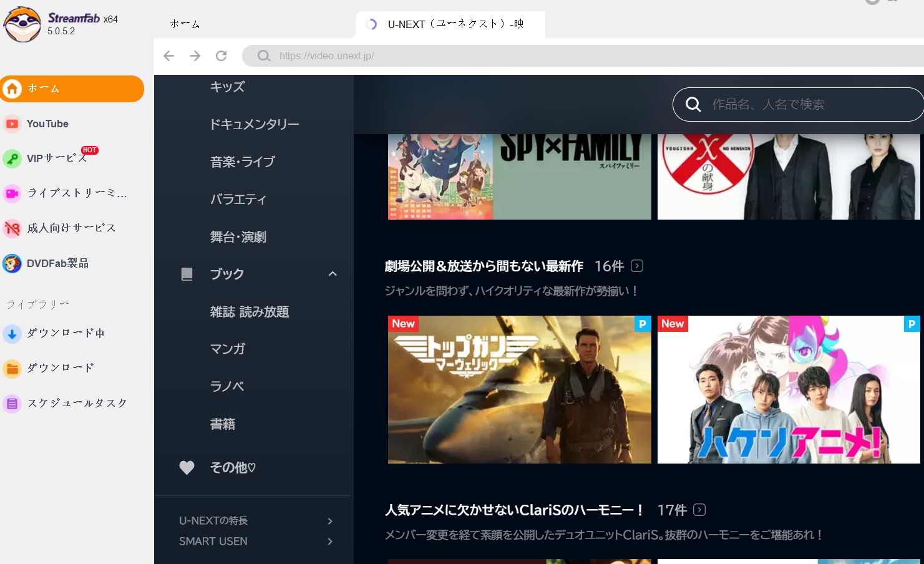Viewport: 924px width, 564px height.
Task: Click the arrow icon next to 17件
Action: (699, 510)
